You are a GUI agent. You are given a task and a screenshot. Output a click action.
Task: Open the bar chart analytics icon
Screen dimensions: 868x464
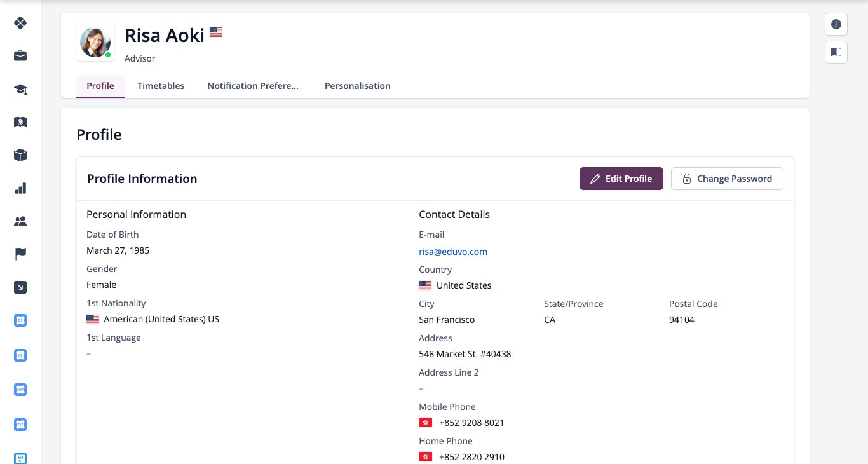click(x=20, y=188)
